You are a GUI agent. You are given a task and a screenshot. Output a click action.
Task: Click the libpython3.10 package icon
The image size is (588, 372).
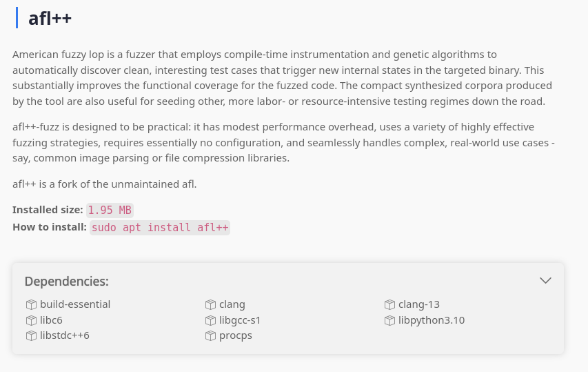click(389, 320)
